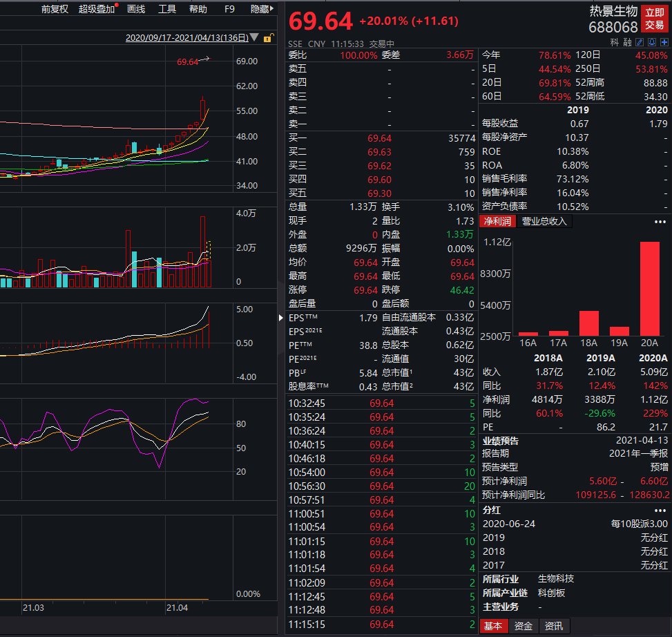This screenshot has width=672, height=637.
Task: Click the 11:15:15 quote row at 69.64
Action: (x=380, y=624)
